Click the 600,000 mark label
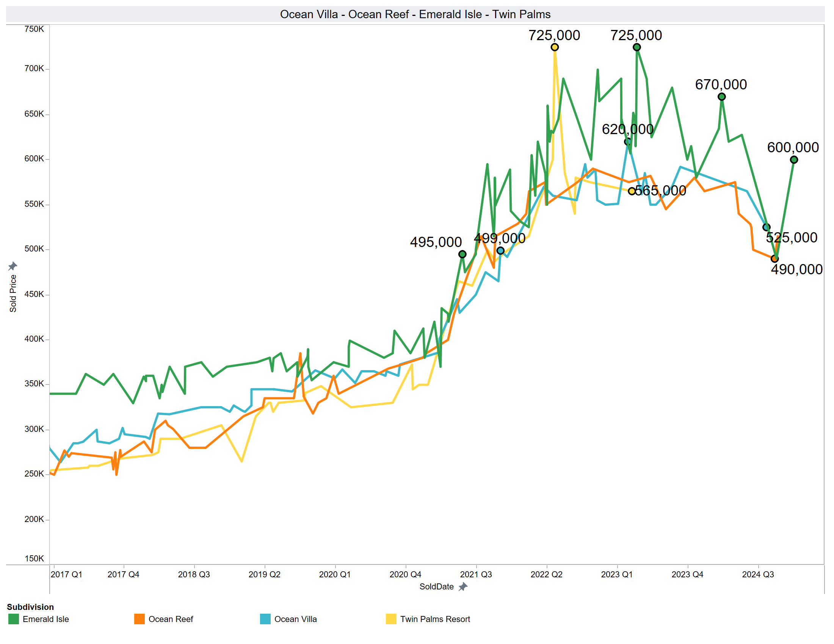The height and width of the screenshot is (644, 834). click(x=793, y=147)
